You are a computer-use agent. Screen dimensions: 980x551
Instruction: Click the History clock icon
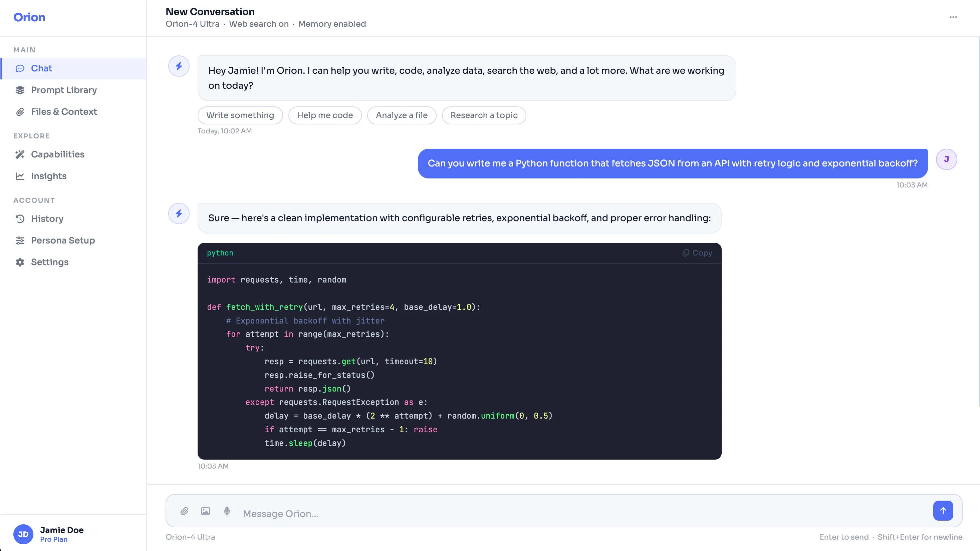click(x=20, y=219)
